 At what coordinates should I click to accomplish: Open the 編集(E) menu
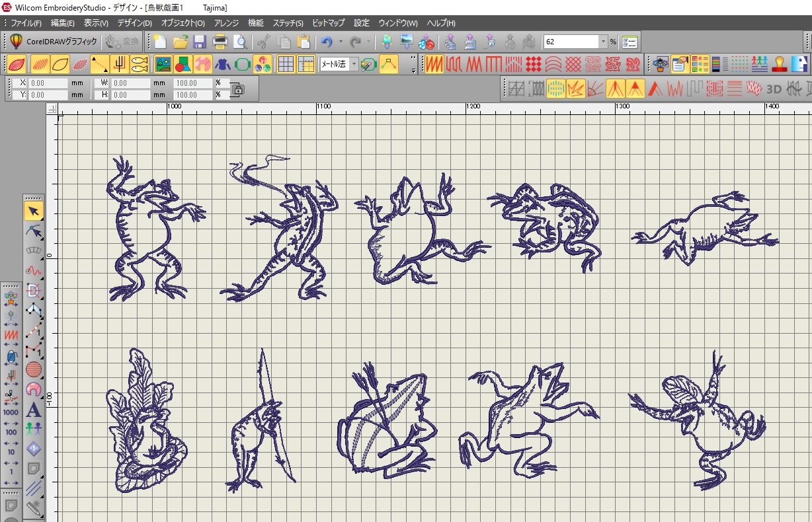click(x=63, y=23)
